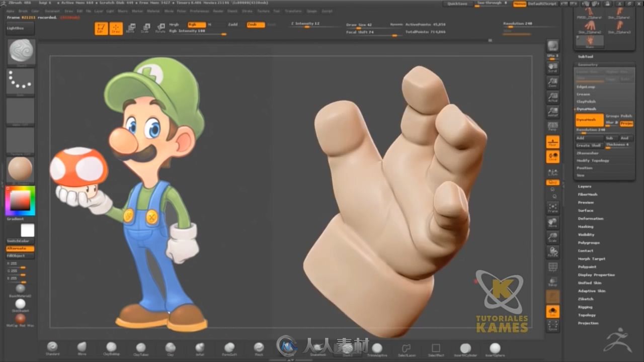Expand the Layers section
The height and width of the screenshot is (362, 644).
point(584,187)
